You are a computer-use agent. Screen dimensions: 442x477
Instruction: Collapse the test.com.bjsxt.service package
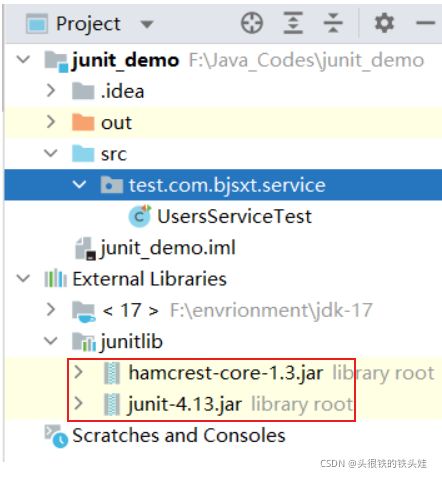[79, 185]
